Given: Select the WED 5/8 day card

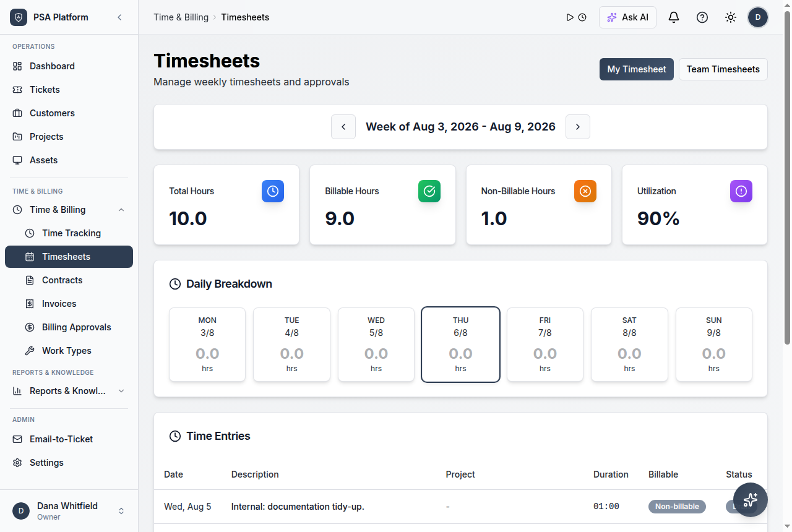Looking at the screenshot, I should (376, 345).
